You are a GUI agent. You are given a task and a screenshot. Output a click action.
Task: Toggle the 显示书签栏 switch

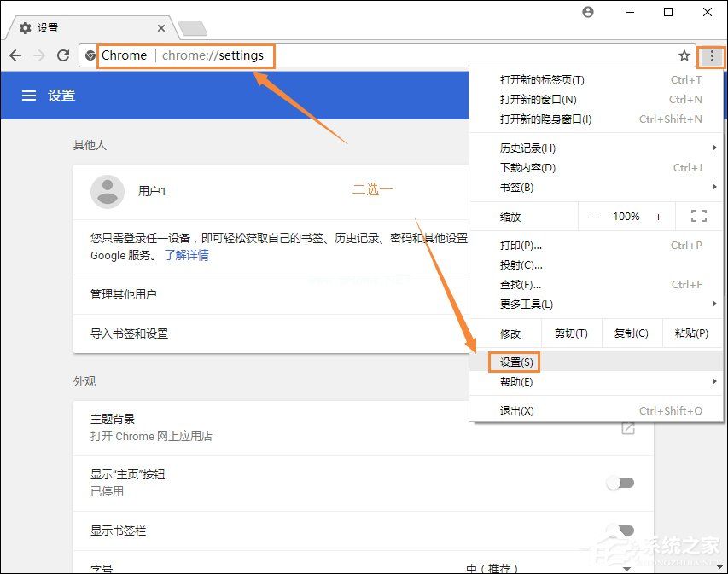620,530
